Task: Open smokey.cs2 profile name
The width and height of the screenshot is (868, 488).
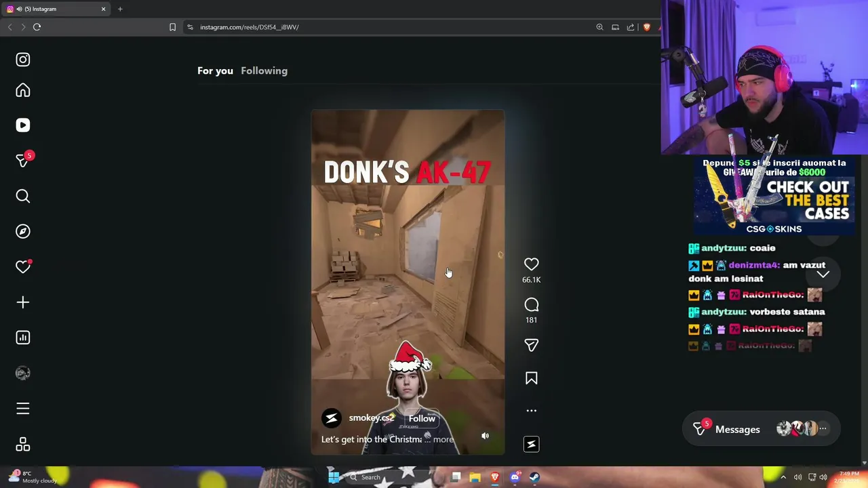Action: pos(371,418)
